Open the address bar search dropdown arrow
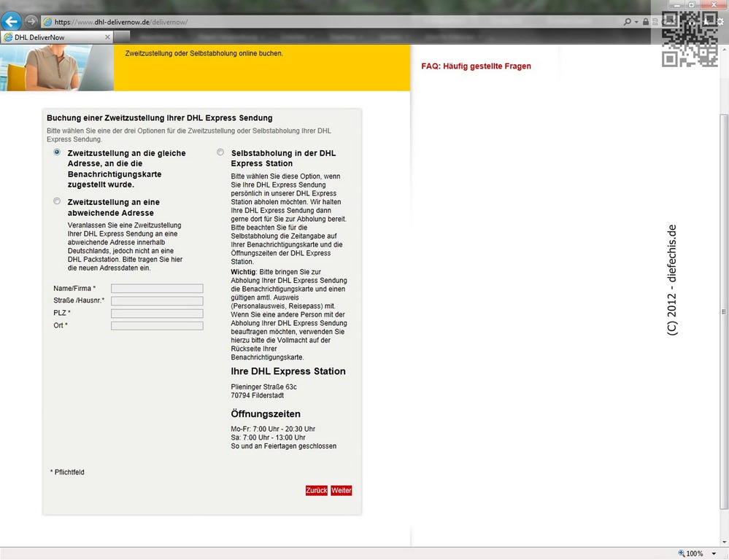729x560 pixels. pyautogui.click(x=636, y=23)
